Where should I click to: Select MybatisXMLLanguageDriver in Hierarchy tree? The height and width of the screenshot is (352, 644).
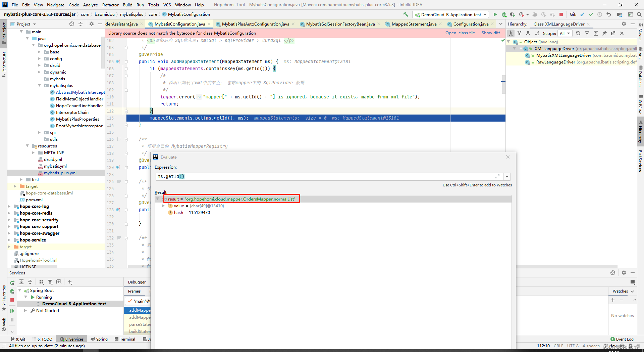click(563, 55)
